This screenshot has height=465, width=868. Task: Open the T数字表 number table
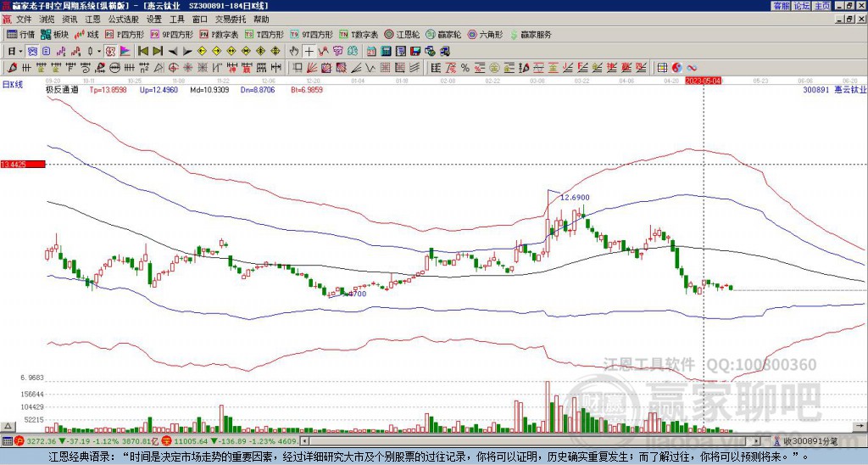(359, 34)
